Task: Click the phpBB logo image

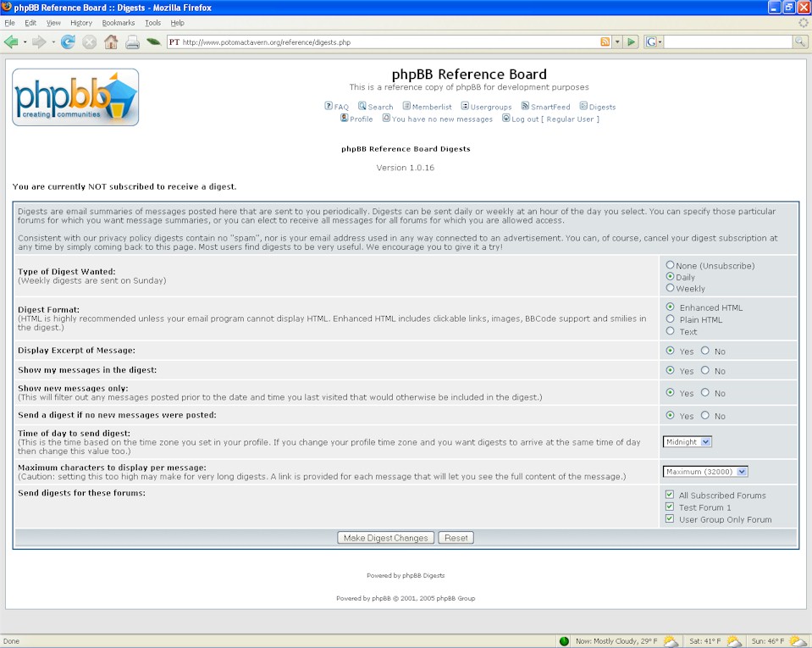Action: (x=75, y=97)
